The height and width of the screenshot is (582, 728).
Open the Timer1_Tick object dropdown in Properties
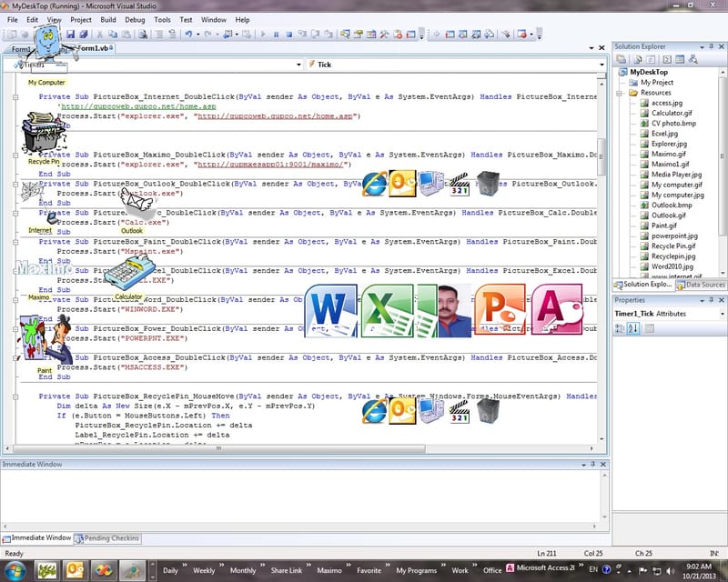[x=722, y=315]
